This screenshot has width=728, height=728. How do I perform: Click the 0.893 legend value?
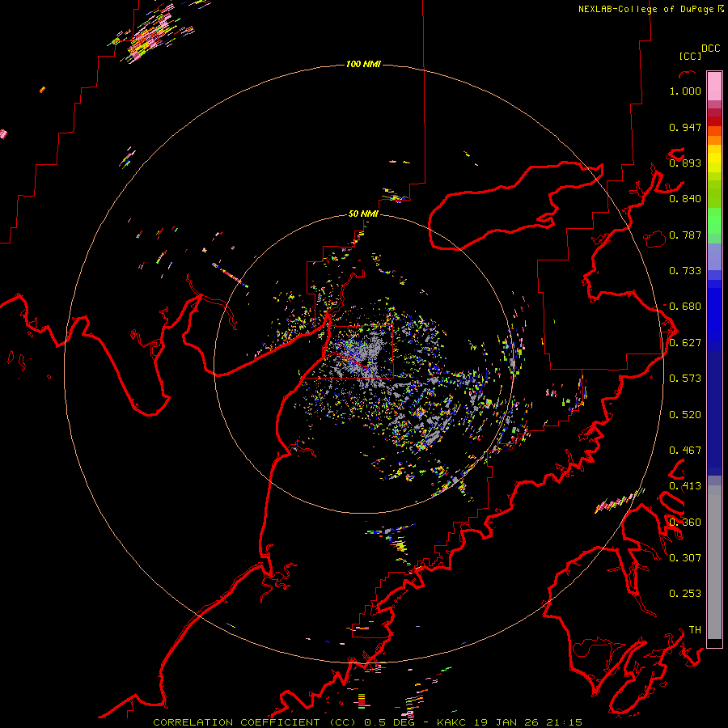685,163
